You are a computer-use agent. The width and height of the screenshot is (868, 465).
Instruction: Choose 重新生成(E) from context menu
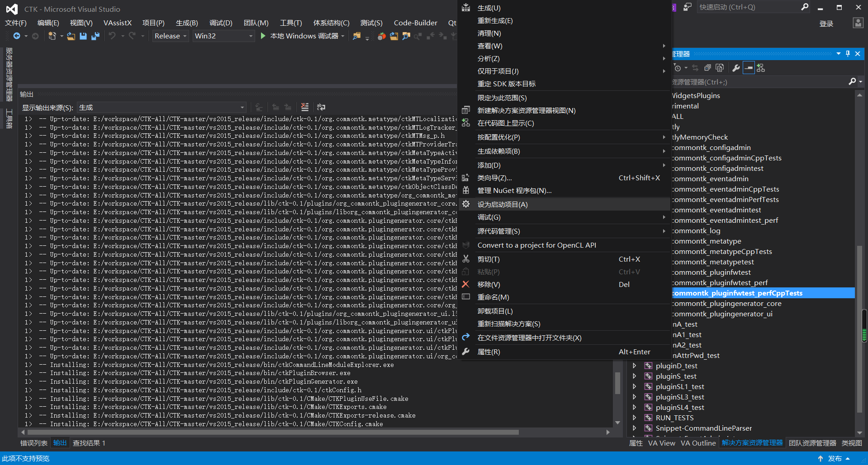(564, 21)
